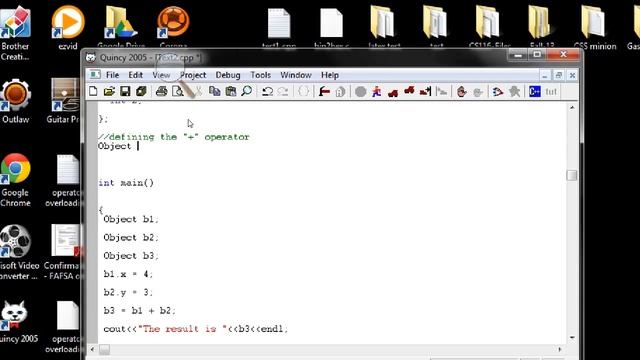Click the Copy toolbar icon
Image resolution: width=640 pixels, height=360 pixels.
[214, 91]
